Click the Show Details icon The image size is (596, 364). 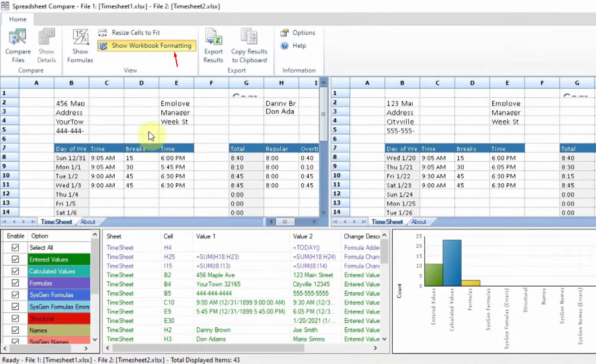[47, 37]
